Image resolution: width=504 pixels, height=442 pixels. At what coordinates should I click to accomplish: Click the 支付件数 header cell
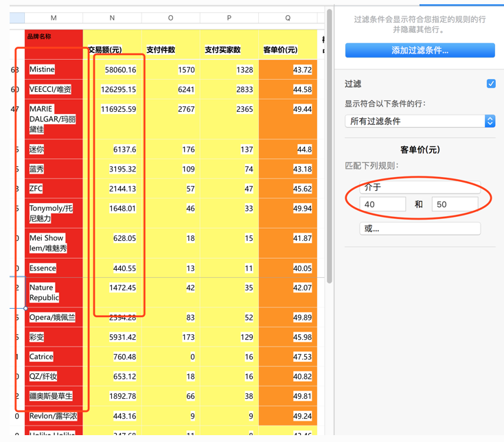(x=171, y=45)
